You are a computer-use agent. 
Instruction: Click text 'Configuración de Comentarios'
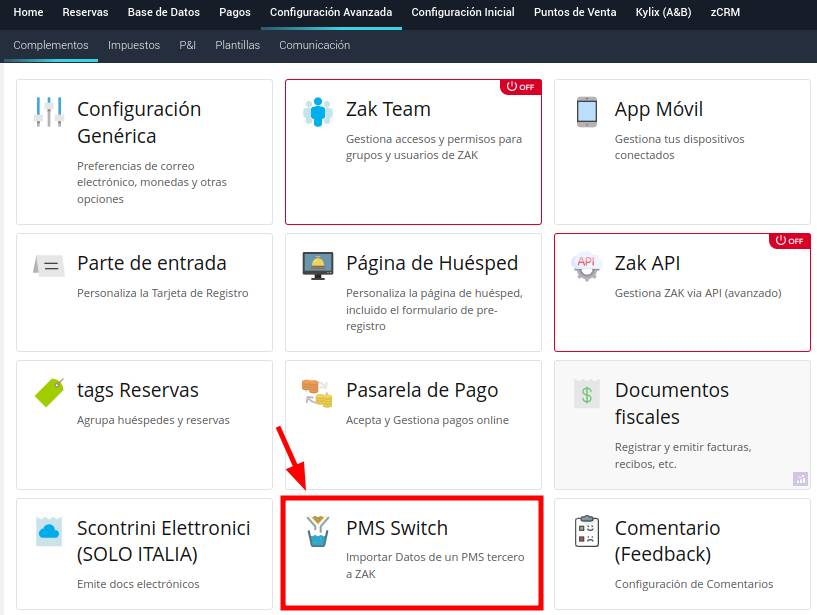click(694, 584)
